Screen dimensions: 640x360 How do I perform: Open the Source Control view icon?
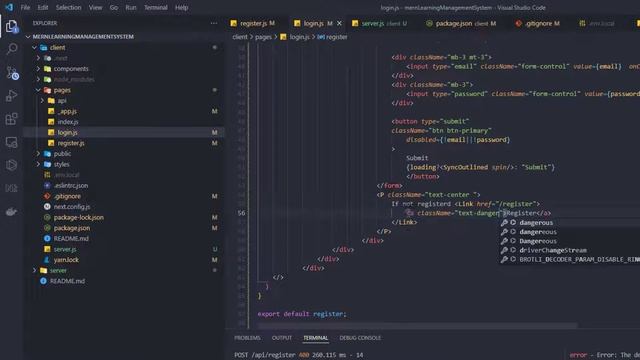(x=12, y=73)
